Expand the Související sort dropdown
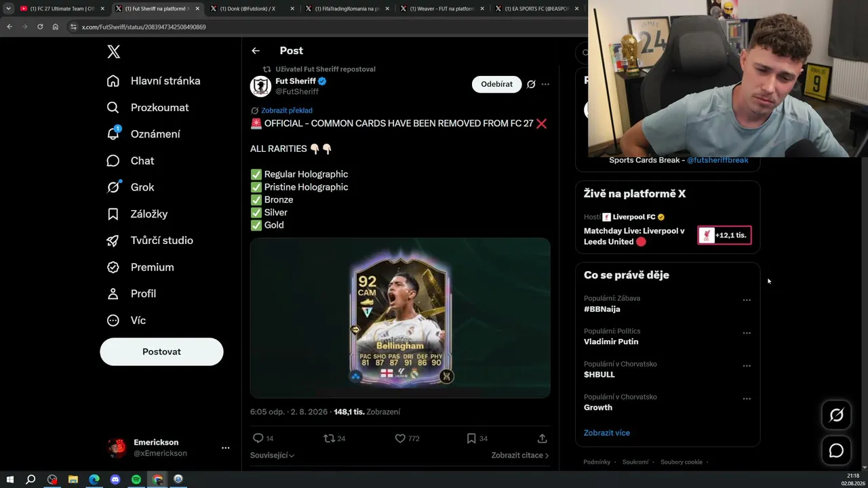This screenshot has height=488, width=868. tap(273, 455)
